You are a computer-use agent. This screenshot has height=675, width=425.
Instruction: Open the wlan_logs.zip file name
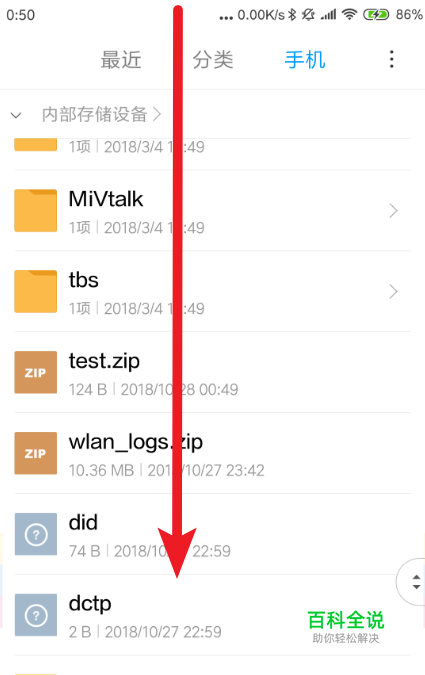point(136,443)
